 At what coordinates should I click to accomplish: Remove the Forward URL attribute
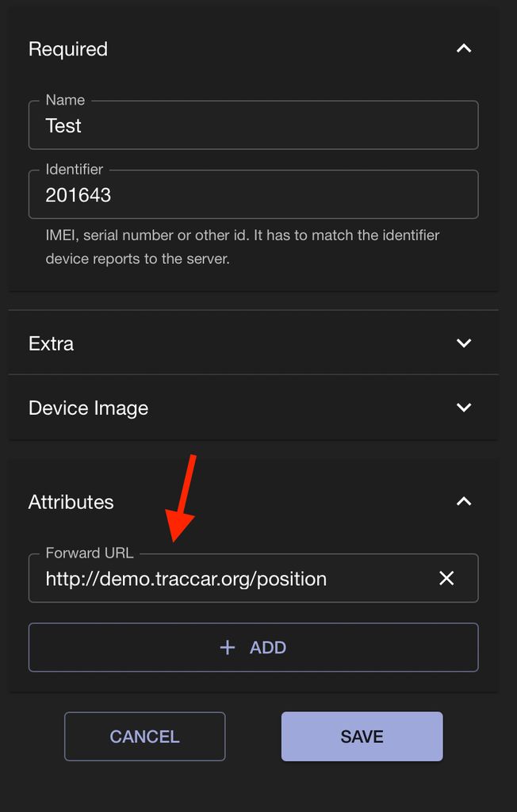pyautogui.click(x=446, y=578)
